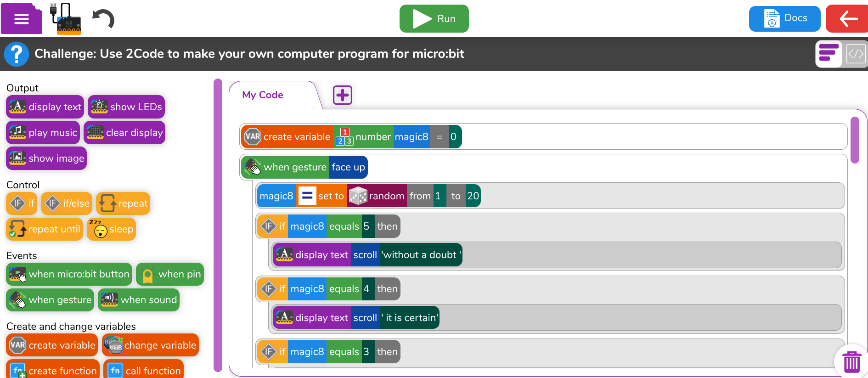868x378 pixels.
Task: Choose the when sound event block
Action: pyautogui.click(x=139, y=300)
